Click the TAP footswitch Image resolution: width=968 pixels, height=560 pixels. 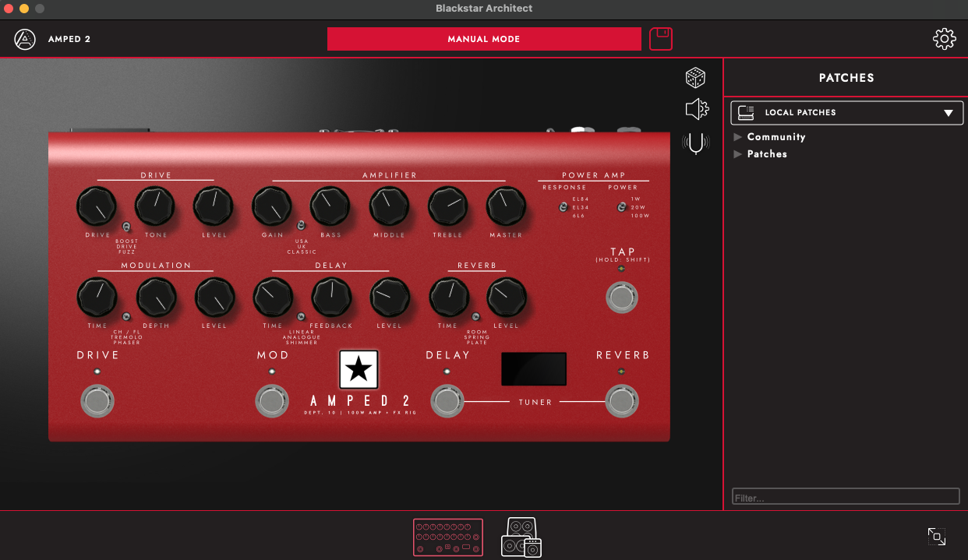[622, 298]
